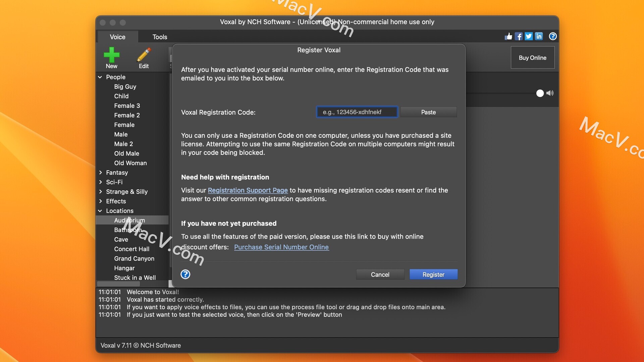Expand the Fantasy voice category
Viewport: 644px width, 362px height.
coord(100,172)
